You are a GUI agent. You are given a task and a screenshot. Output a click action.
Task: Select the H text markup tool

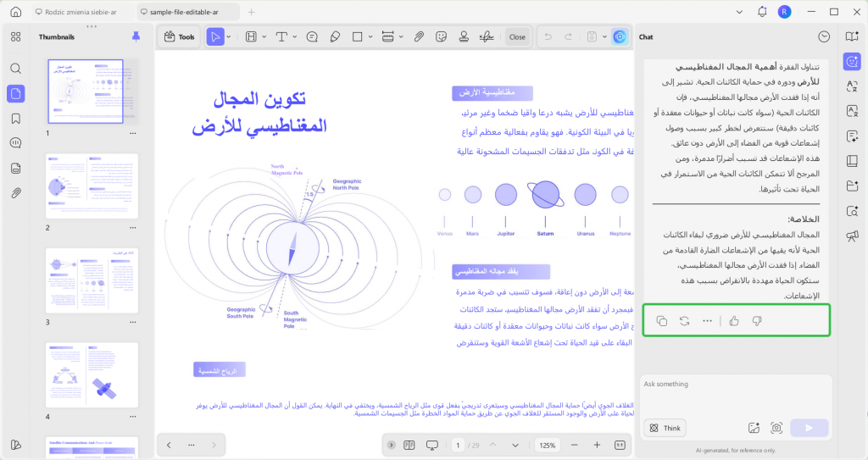(x=251, y=37)
